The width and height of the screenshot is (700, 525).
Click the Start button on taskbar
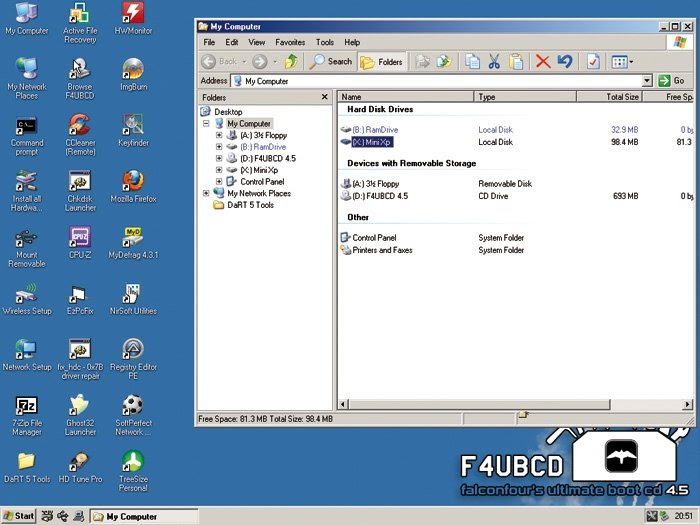(x=18, y=516)
